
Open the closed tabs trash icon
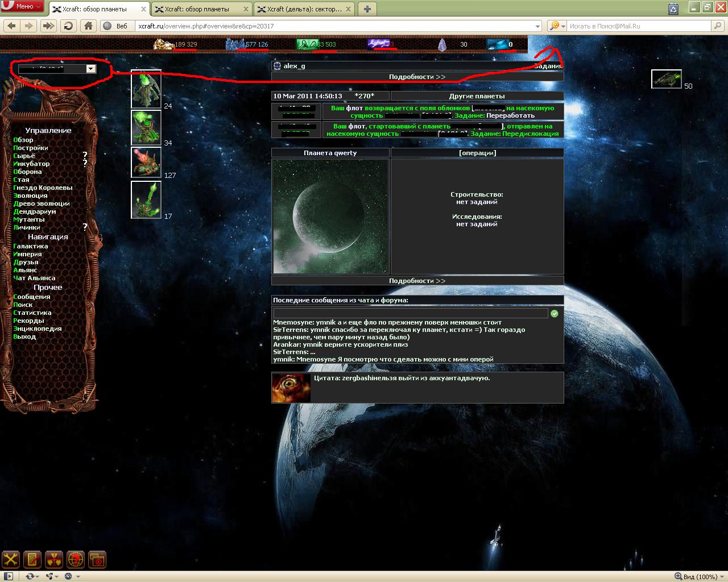click(x=673, y=8)
